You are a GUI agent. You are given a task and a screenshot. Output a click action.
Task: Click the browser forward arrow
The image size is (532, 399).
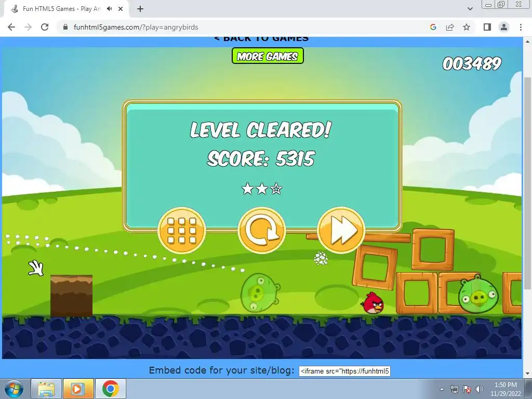click(x=28, y=27)
